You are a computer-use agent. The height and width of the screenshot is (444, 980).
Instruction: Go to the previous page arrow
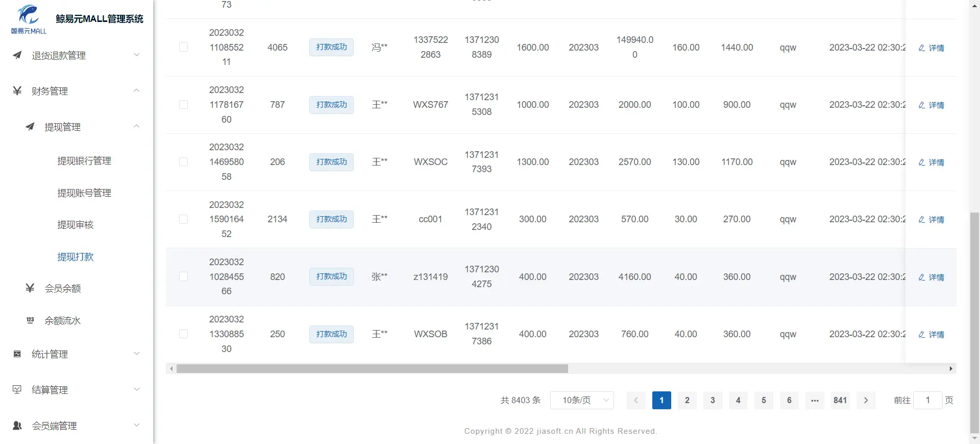[x=636, y=400]
